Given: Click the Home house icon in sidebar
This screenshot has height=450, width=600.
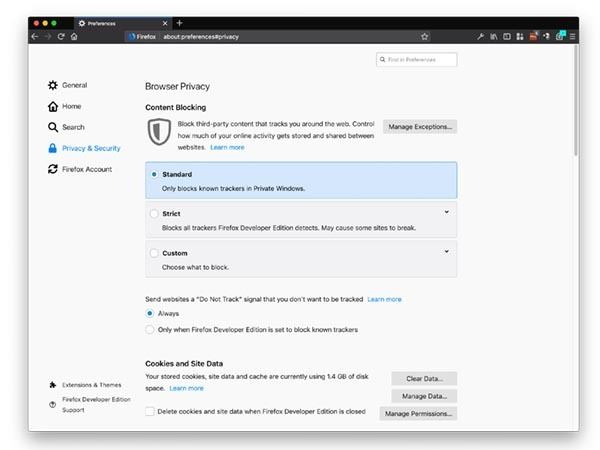Looking at the screenshot, I should click(x=53, y=106).
